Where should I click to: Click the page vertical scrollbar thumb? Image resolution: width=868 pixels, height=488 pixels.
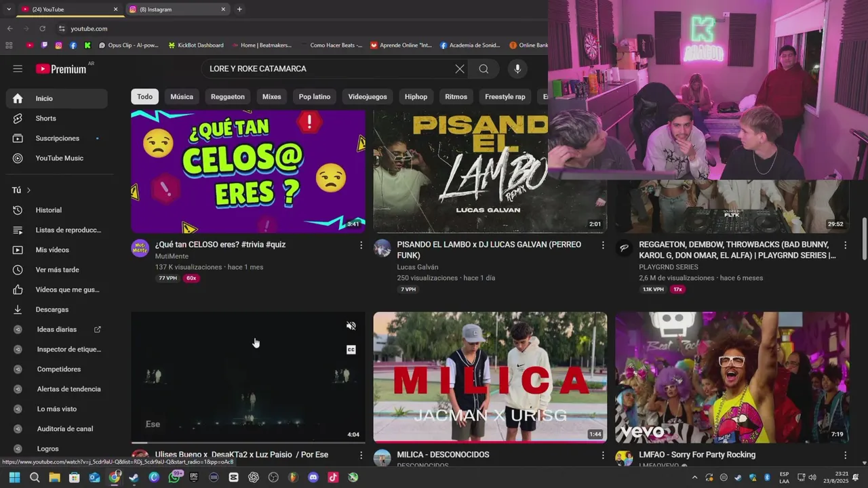[x=864, y=238]
